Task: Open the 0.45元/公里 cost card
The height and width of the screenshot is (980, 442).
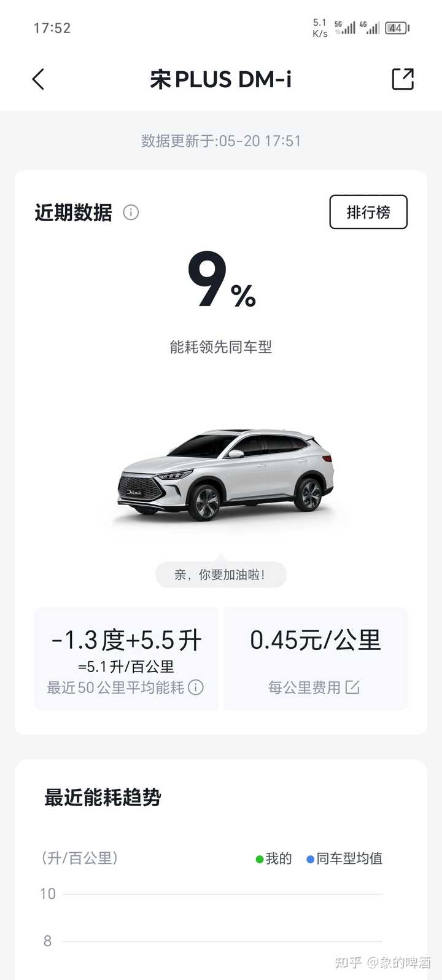Action: point(316,659)
